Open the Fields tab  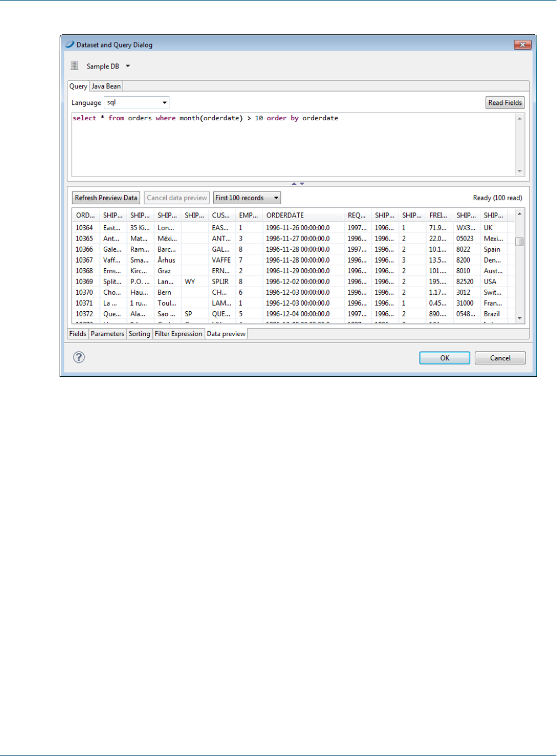(78, 334)
